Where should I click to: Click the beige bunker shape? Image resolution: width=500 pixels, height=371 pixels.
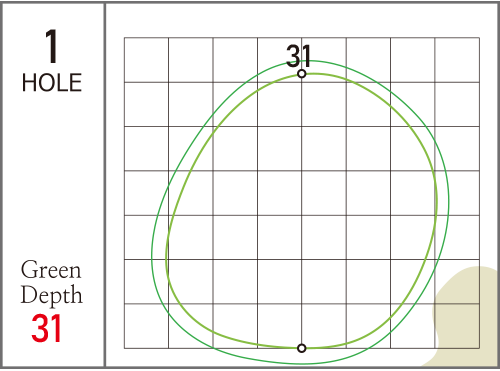(467, 317)
